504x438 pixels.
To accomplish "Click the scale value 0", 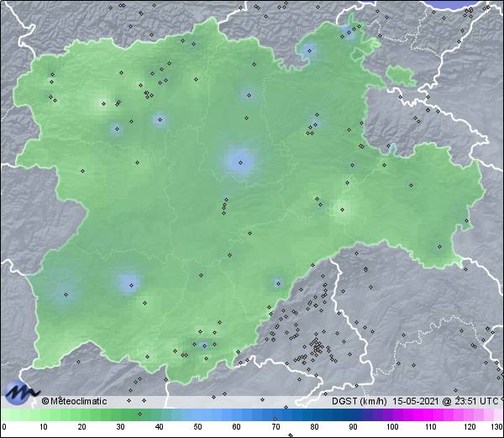I will (4, 427).
